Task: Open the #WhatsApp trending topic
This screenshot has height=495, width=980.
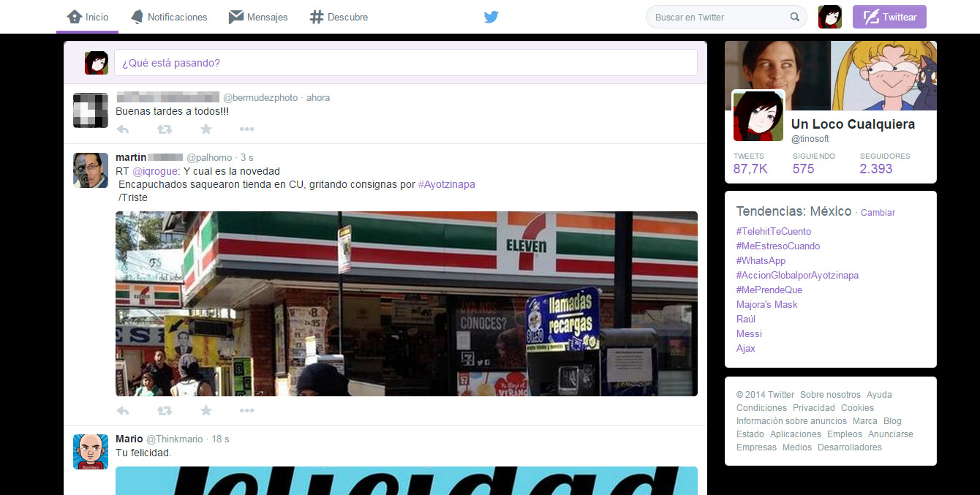Action: point(761,260)
